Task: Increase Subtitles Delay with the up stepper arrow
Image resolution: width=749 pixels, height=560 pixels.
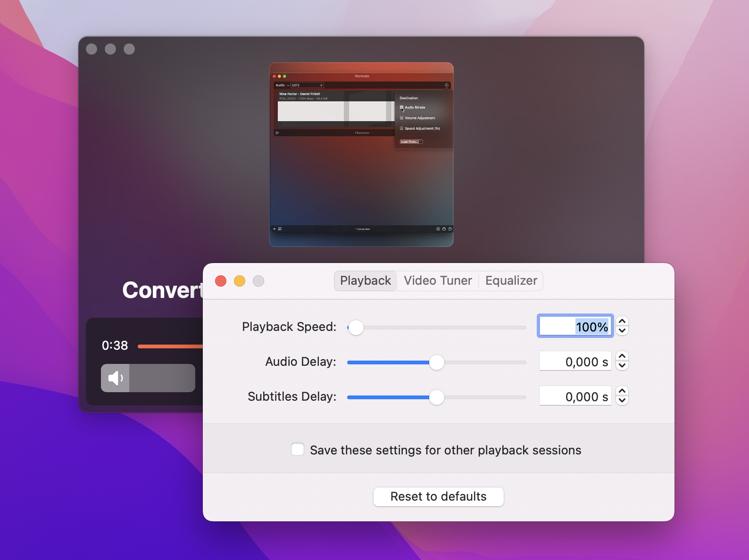Action: [622, 391]
